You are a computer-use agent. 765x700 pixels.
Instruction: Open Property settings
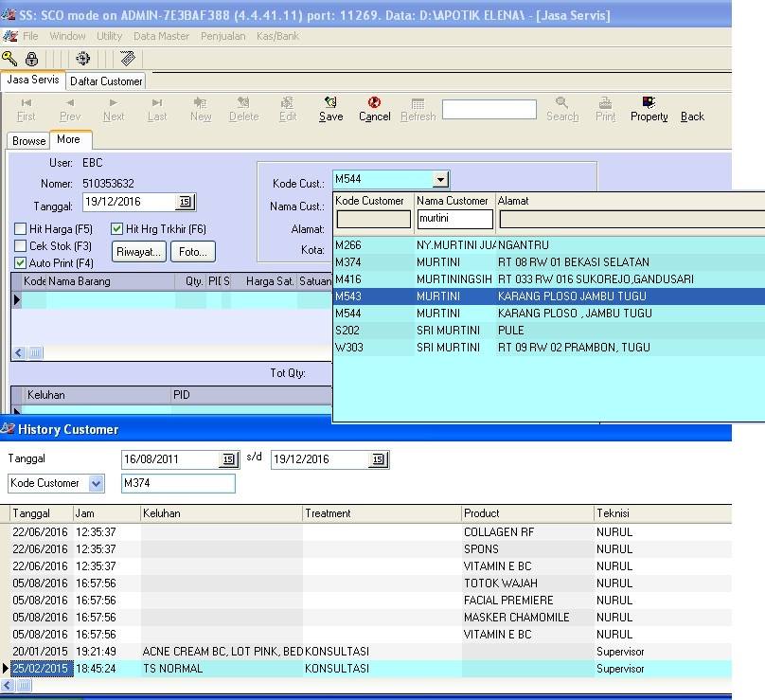click(x=649, y=110)
